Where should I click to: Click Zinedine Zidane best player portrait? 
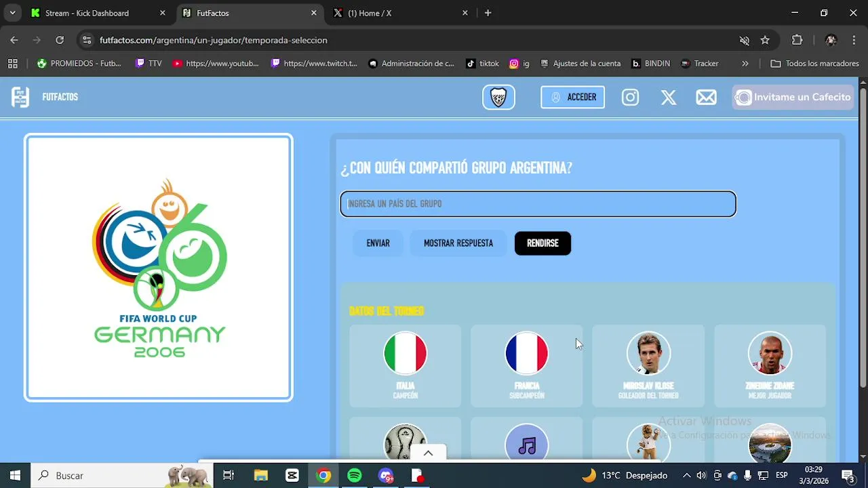pyautogui.click(x=770, y=353)
